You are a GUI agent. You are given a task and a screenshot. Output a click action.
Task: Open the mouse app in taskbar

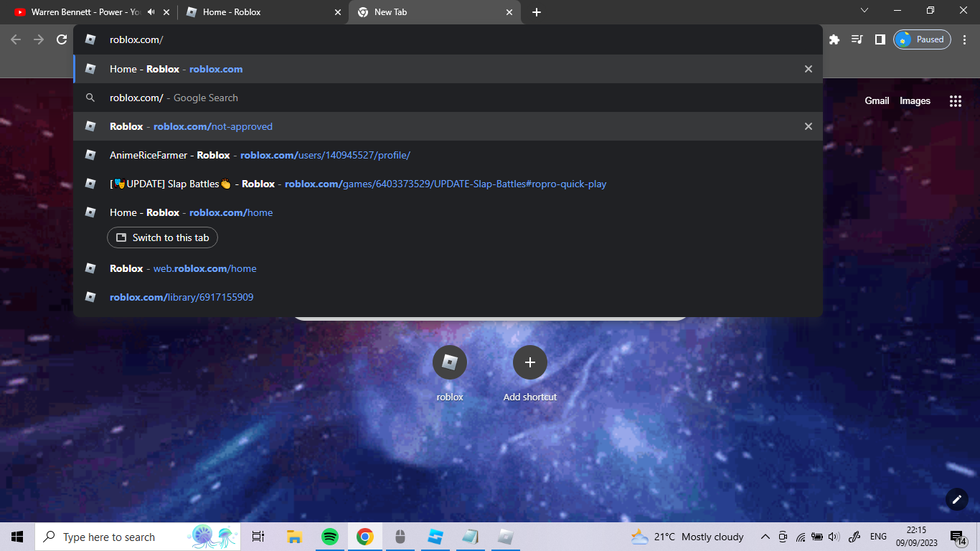point(400,537)
